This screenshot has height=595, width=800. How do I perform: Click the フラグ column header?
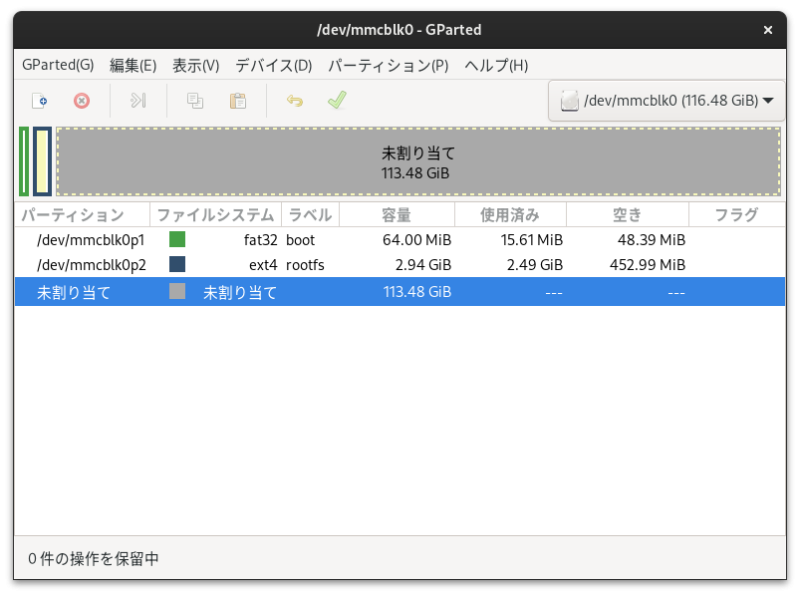(x=737, y=215)
